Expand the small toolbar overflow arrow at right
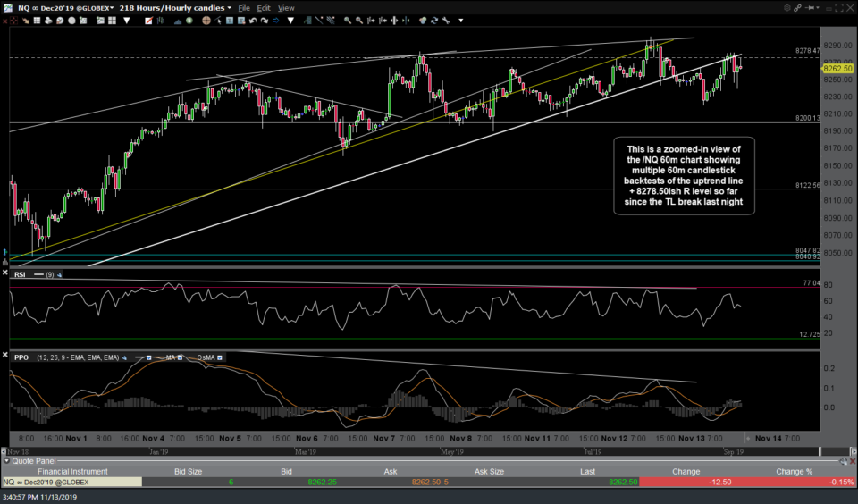 [x=461, y=21]
